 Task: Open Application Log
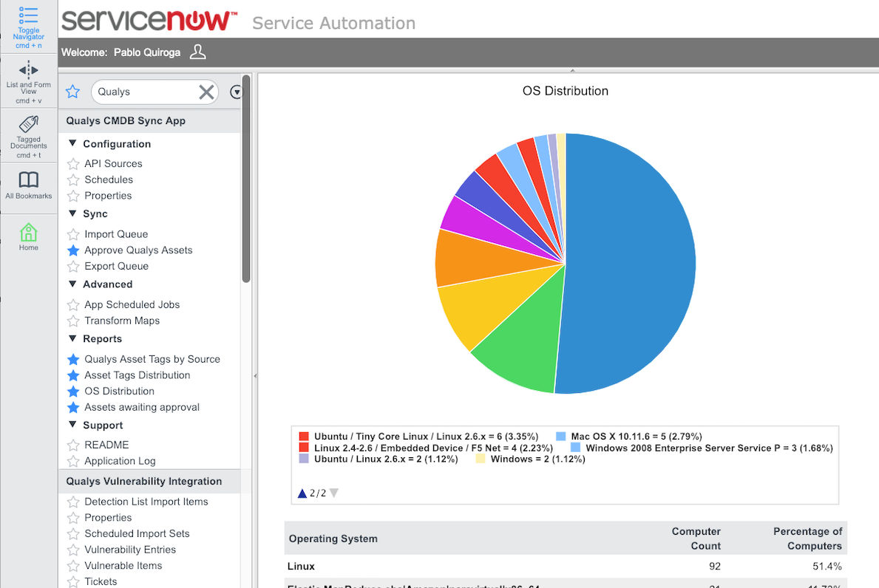120,462
